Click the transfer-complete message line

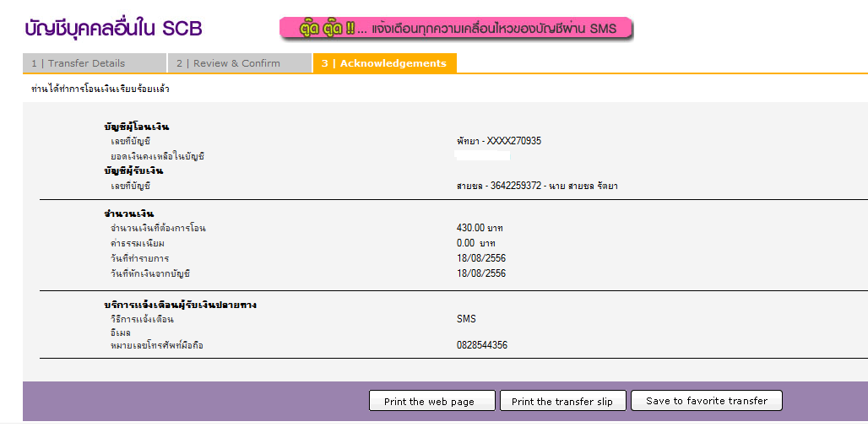[100, 89]
